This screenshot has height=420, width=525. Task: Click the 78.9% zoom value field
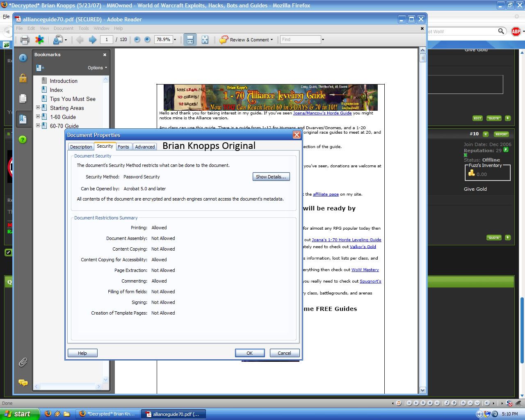coord(163,39)
